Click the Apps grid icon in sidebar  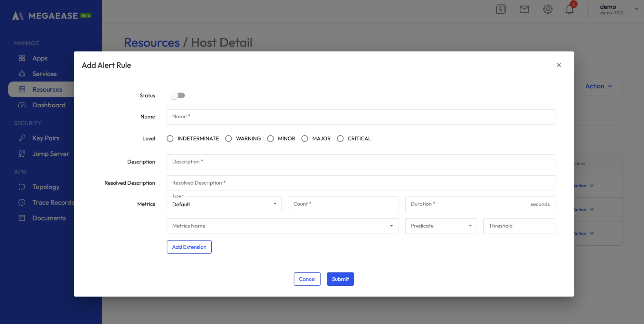click(x=22, y=58)
